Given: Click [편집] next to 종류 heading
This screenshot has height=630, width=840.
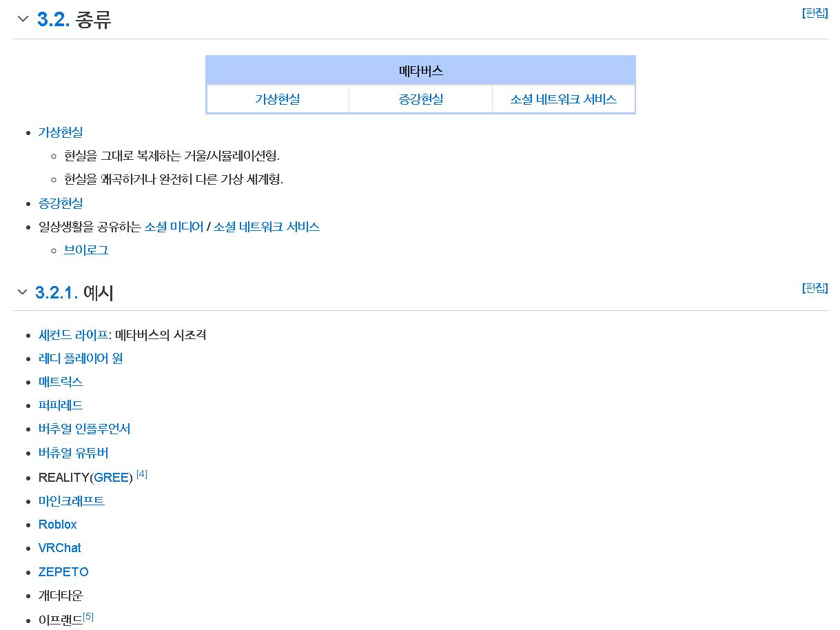Looking at the screenshot, I should point(815,13).
